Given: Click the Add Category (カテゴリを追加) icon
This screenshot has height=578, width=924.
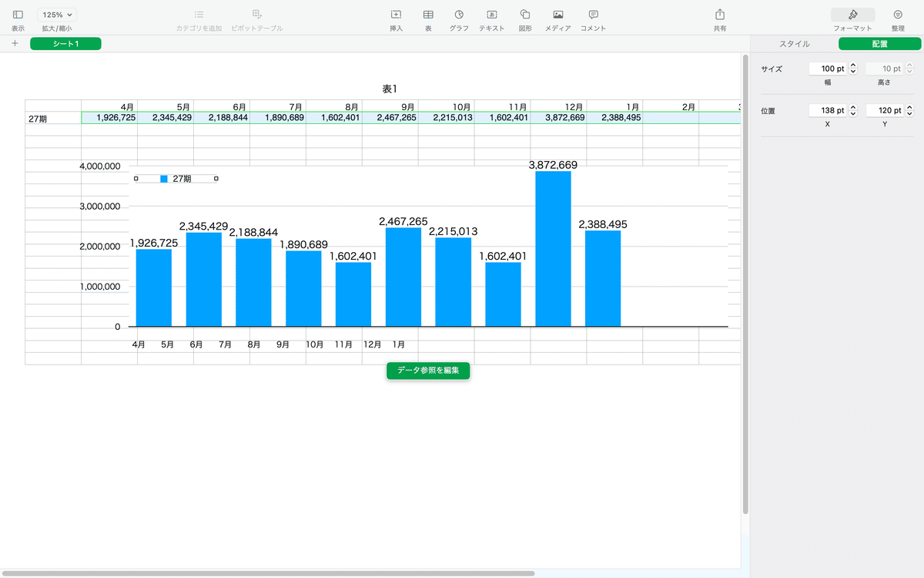Looking at the screenshot, I should pos(199,15).
